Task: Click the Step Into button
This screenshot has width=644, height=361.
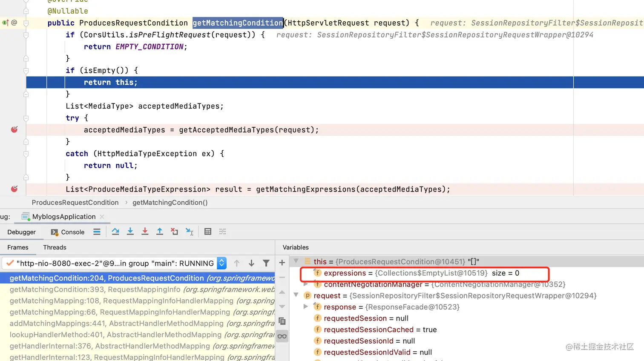Action: click(130, 232)
